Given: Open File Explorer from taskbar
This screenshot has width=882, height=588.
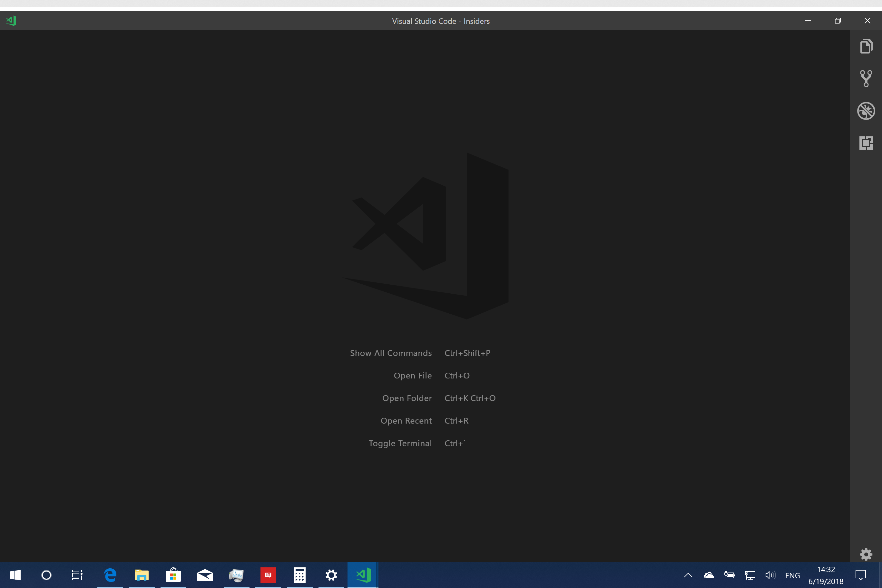Looking at the screenshot, I should (142, 575).
